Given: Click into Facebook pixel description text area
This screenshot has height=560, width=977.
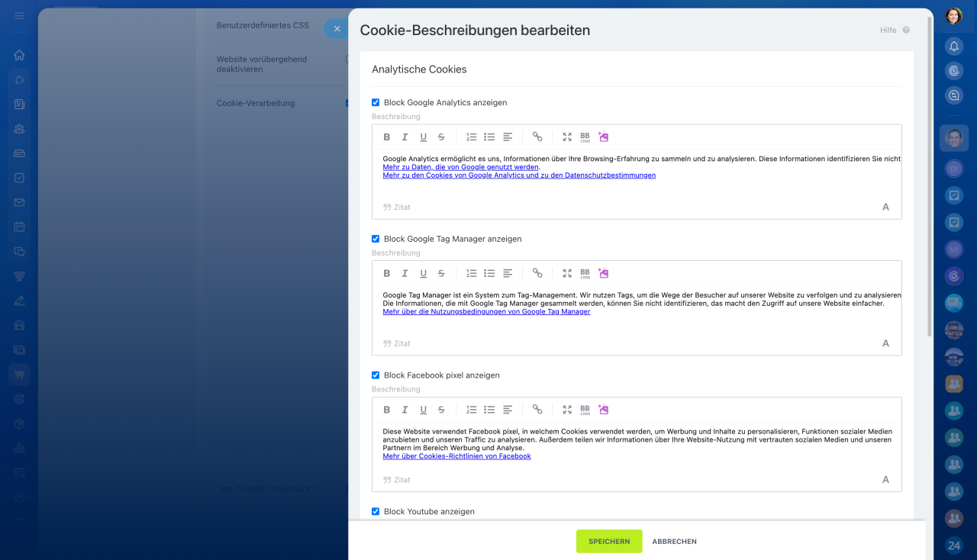Looking at the screenshot, I should click(x=637, y=446).
